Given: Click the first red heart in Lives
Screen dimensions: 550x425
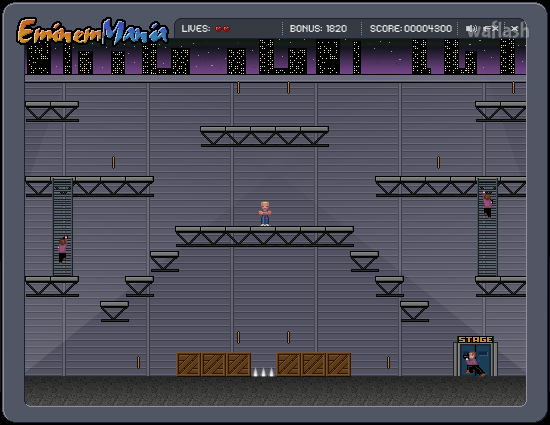Looking at the screenshot, I should coord(218,29).
